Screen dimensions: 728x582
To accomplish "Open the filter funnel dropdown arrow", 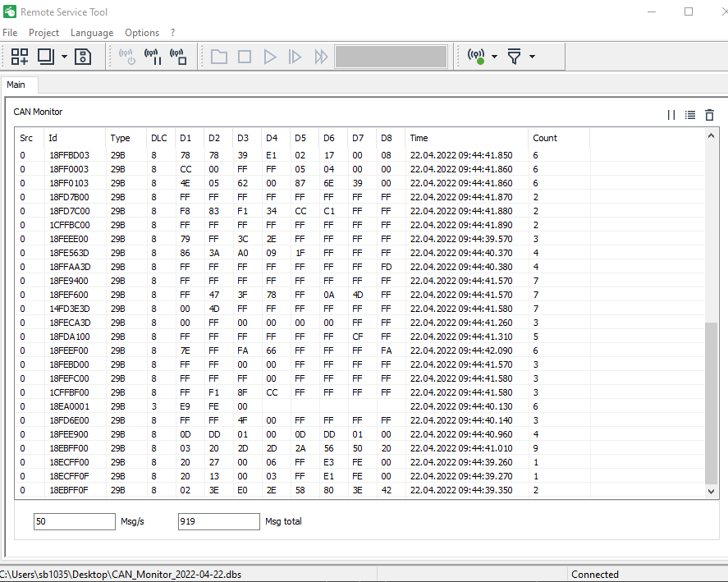I will click(x=533, y=57).
